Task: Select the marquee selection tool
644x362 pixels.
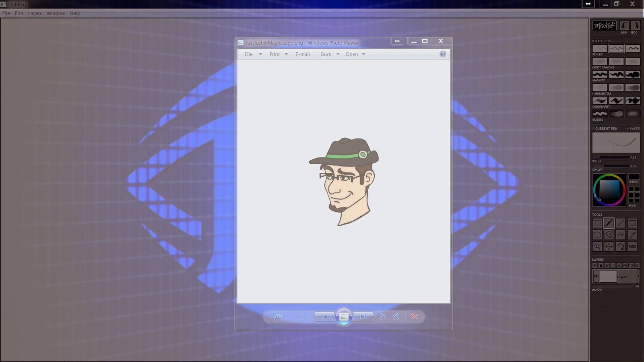Action: click(x=597, y=223)
